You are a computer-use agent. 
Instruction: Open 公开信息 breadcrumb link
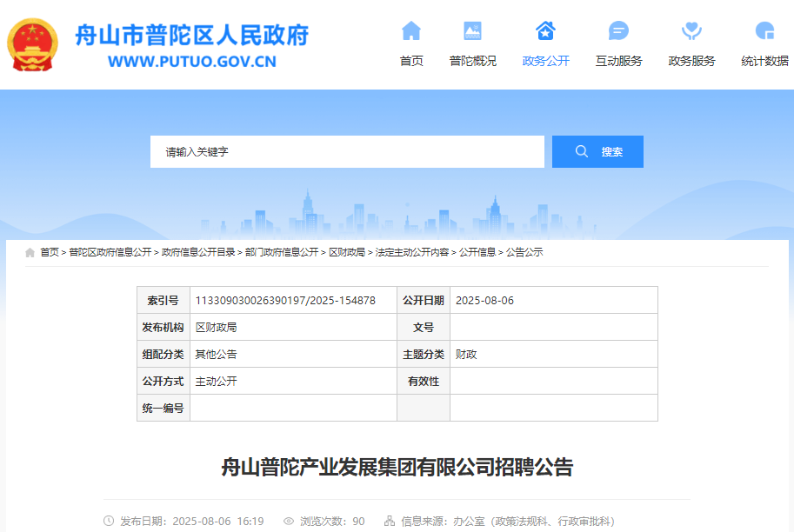coord(477,252)
